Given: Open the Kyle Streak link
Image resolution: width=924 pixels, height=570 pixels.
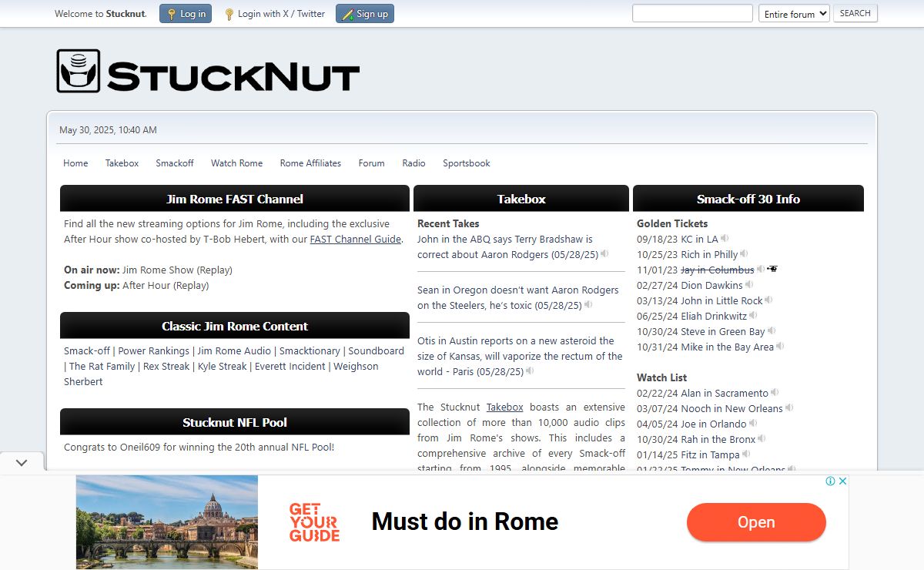Looking at the screenshot, I should click(223, 367).
